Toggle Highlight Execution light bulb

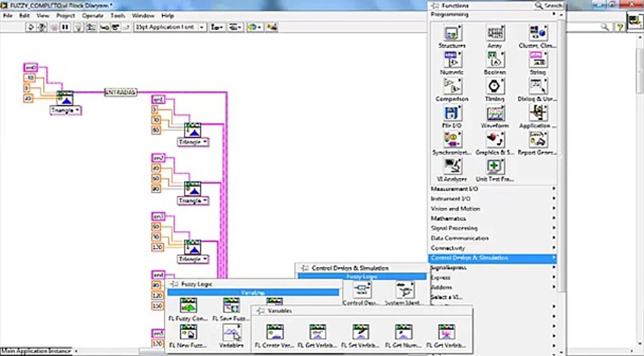point(79,28)
